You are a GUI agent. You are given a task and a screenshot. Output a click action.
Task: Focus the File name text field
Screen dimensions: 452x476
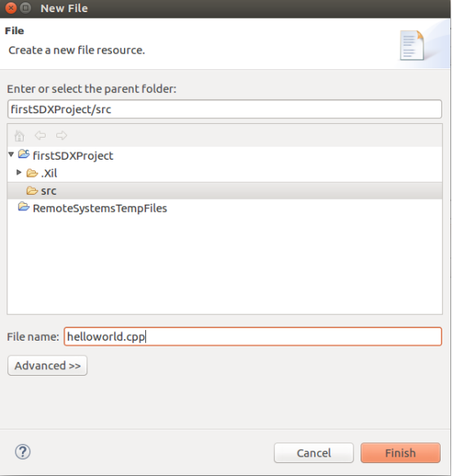[x=253, y=337]
